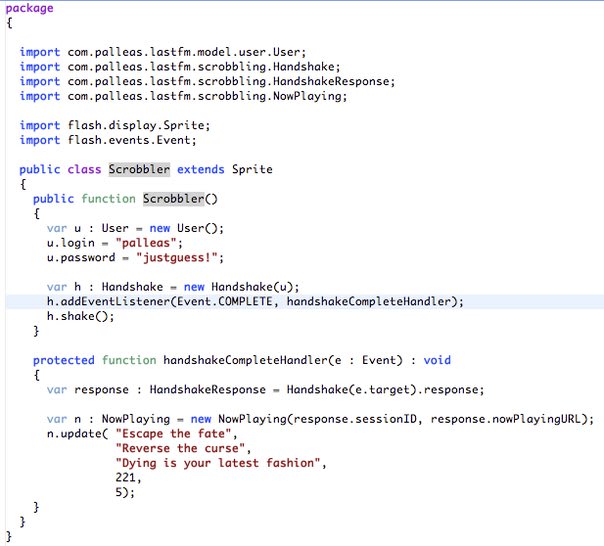Click the import line ending in scrobbling.Handshake;
The image size is (604, 546).
pyautogui.click(x=180, y=67)
